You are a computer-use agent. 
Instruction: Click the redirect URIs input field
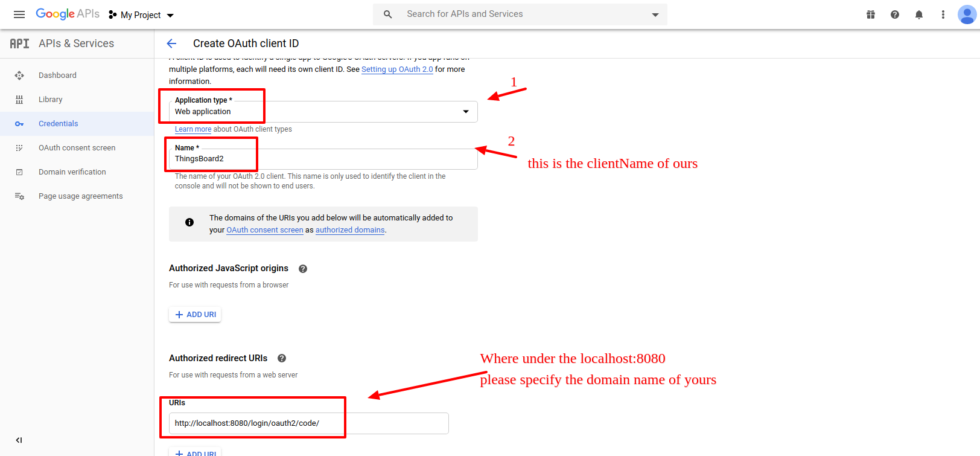[308, 423]
